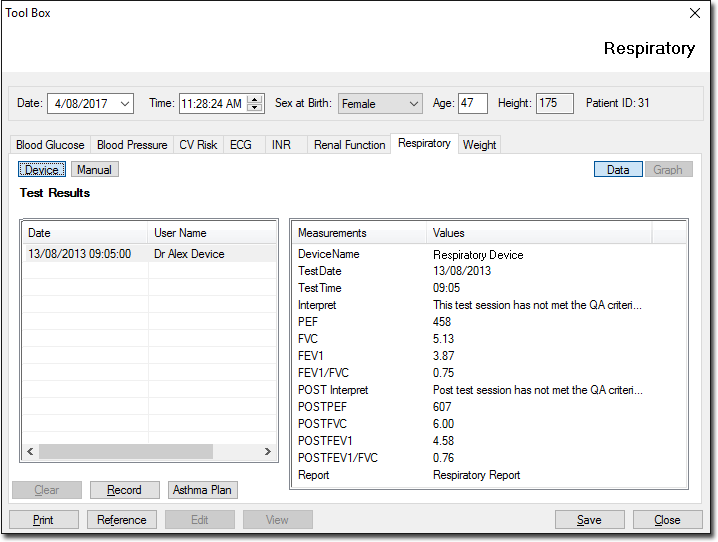Image resolution: width=718 pixels, height=542 pixels.
Task: Open the Date dropdown calendar
Action: coord(125,104)
